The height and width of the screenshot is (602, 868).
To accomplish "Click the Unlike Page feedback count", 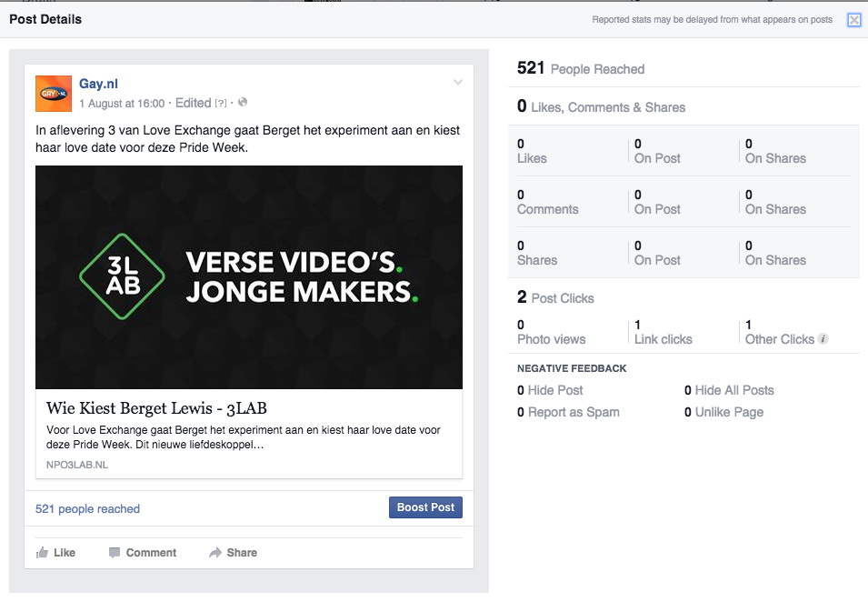I will [724, 412].
